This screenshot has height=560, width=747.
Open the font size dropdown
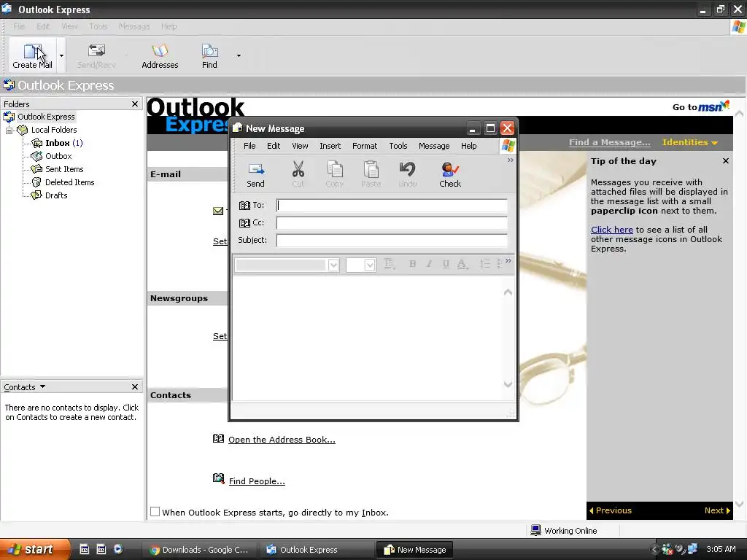click(x=370, y=265)
